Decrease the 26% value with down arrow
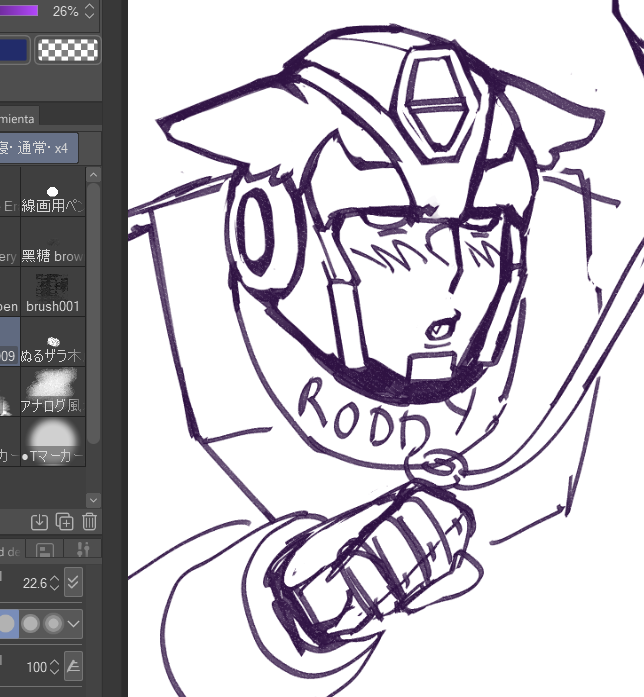 pos(89,15)
